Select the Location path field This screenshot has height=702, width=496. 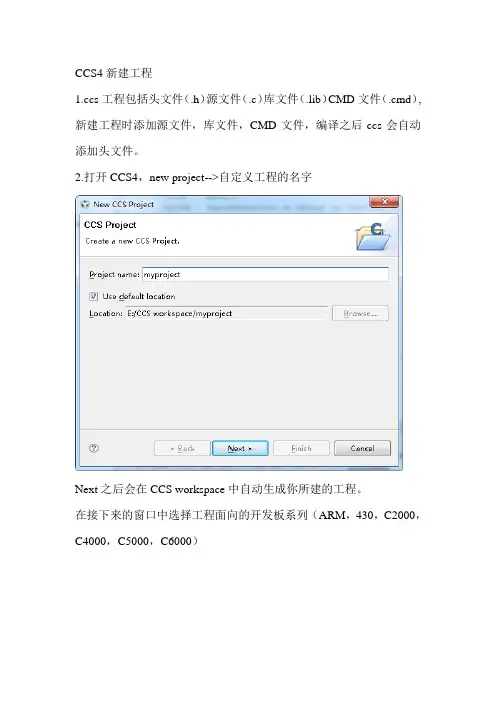coord(227,313)
